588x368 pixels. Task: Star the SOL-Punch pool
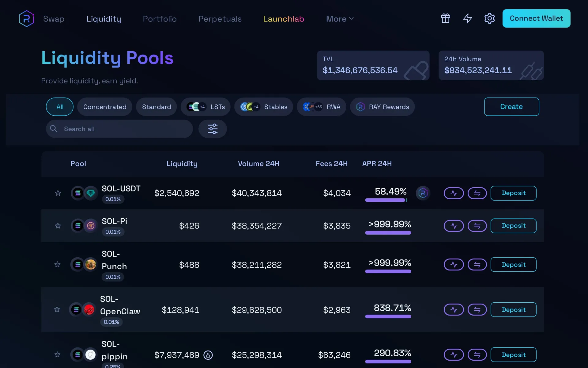[x=57, y=264]
